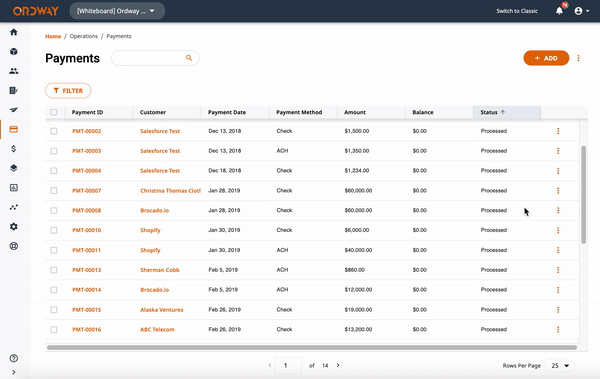Open the Help question mark icon

tap(14, 358)
